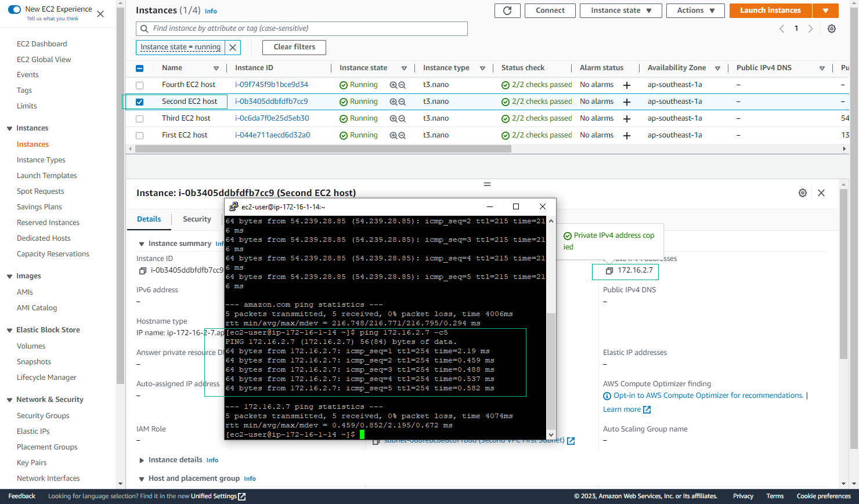Viewport: 859px width, 504px height.
Task: Click the Connect button
Action: 550,10
